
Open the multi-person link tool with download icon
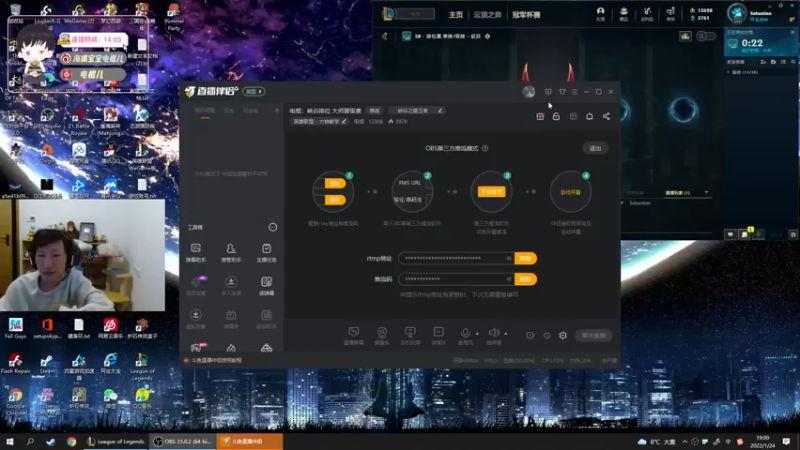(x=231, y=286)
